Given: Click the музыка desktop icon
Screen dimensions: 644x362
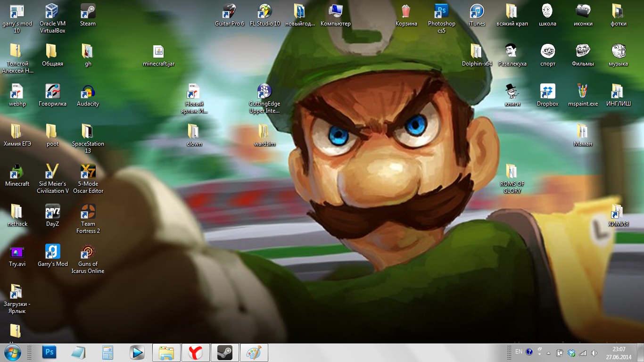Looking at the screenshot, I should tap(618, 55).
